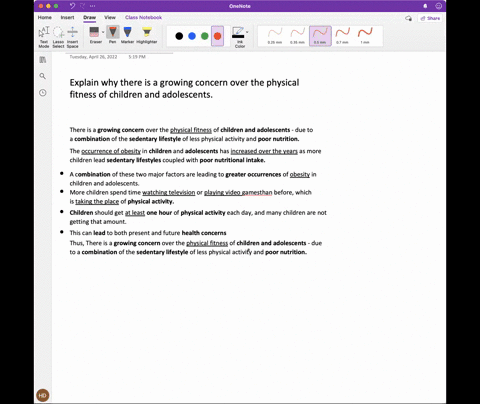Open the more options ellipsis in title bar

(92, 6)
